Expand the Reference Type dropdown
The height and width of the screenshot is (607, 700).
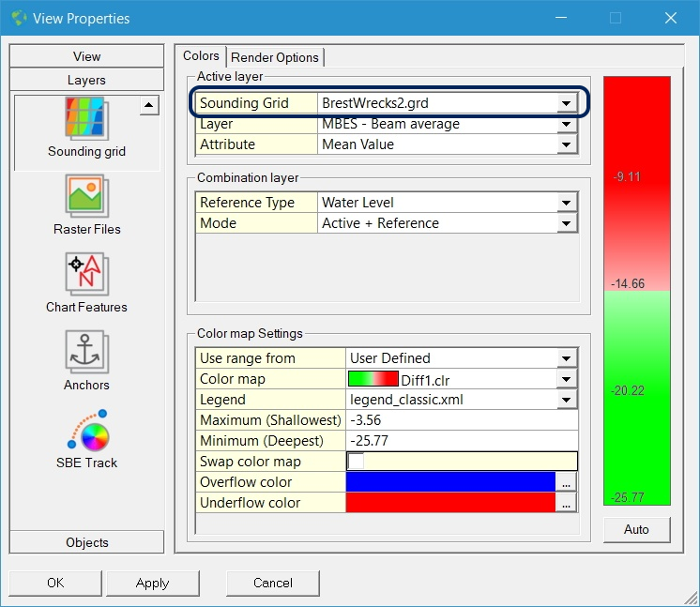point(566,203)
